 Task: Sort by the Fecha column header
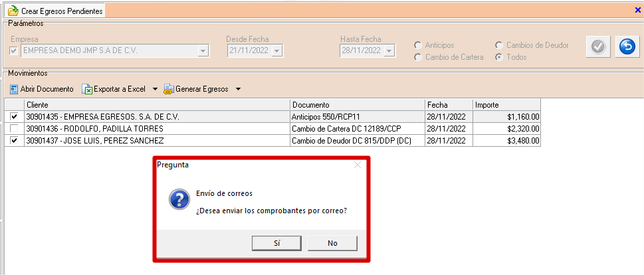click(x=449, y=105)
